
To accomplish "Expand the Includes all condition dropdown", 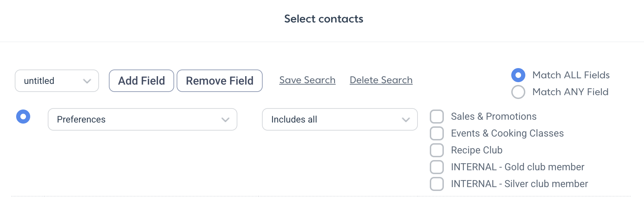I will tap(340, 119).
